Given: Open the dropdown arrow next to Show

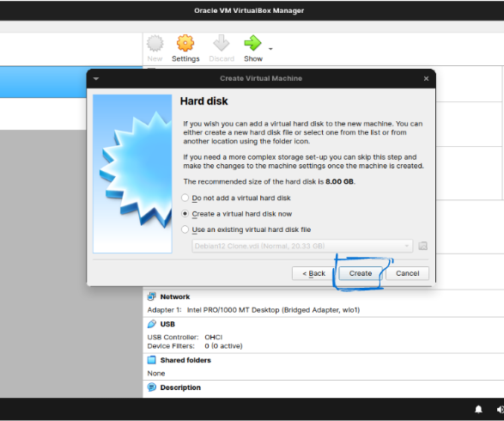Looking at the screenshot, I should [270, 49].
